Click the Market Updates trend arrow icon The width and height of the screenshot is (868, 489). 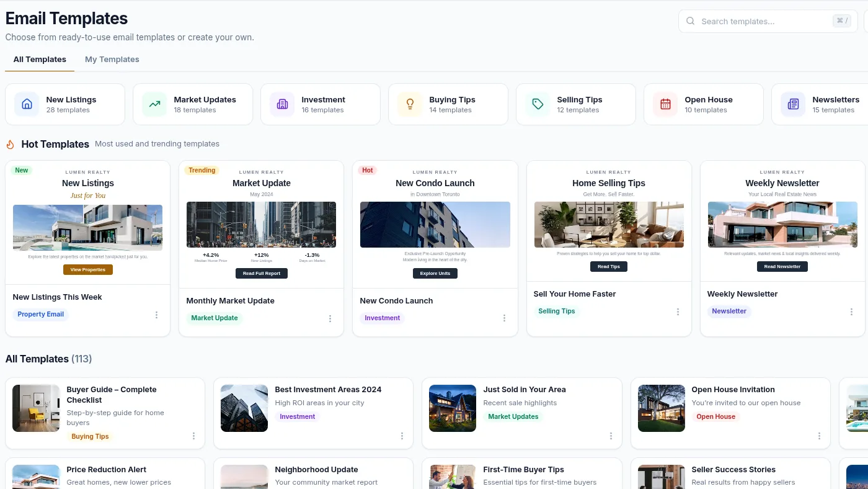coord(154,104)
